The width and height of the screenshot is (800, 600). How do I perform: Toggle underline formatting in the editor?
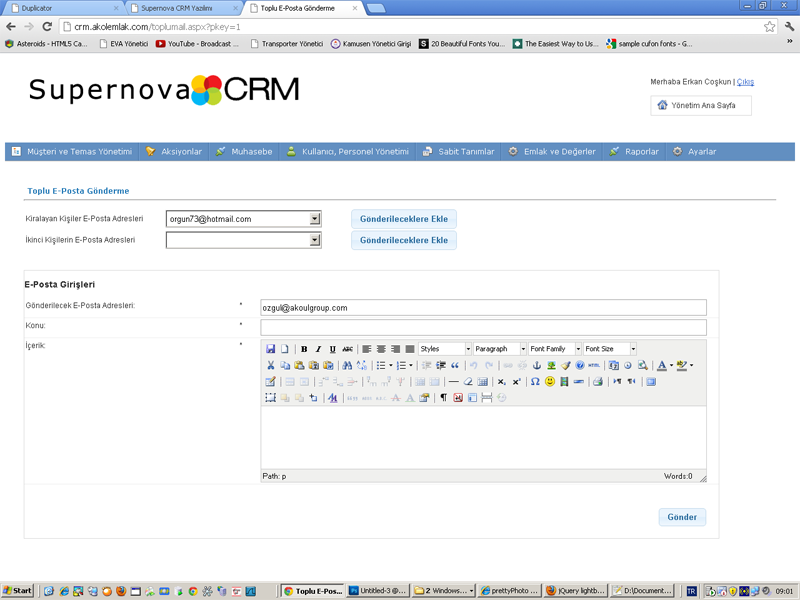[x=333, y=349]
